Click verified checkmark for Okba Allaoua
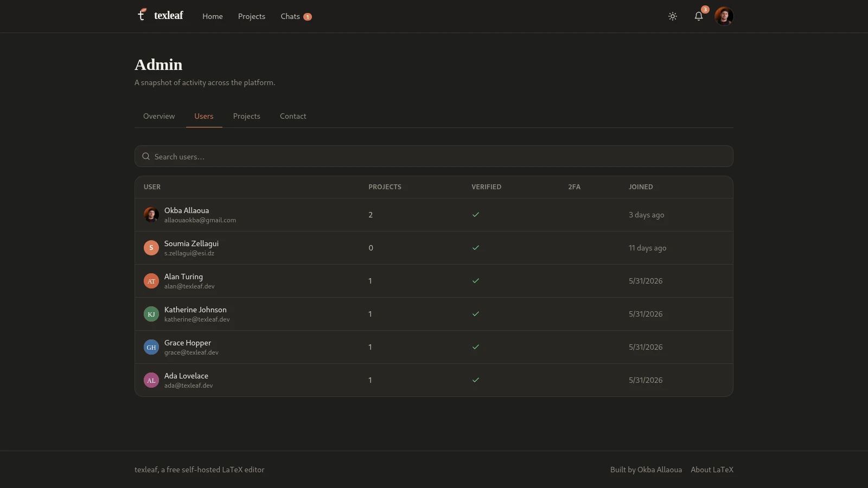 point(476,215)
